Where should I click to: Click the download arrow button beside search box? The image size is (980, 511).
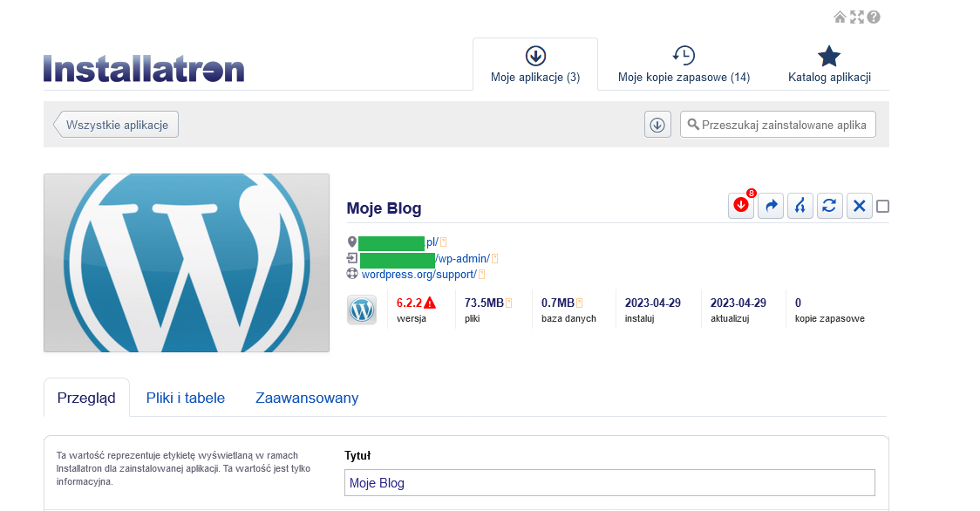pyautogui.click(x=657, y=125)
